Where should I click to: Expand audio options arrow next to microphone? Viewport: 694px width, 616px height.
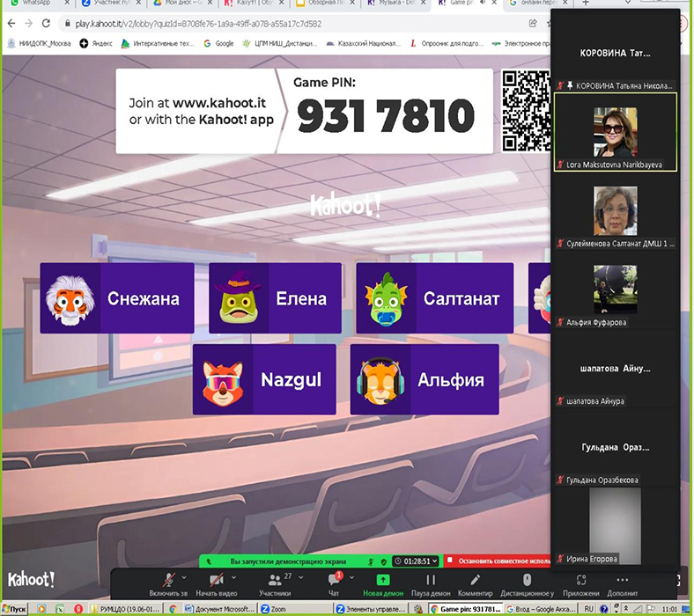tap(185, 576)
